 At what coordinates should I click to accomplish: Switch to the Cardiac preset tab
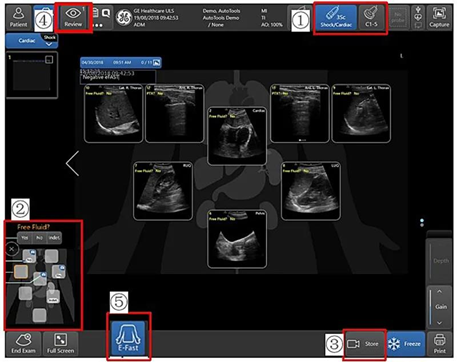27,41
